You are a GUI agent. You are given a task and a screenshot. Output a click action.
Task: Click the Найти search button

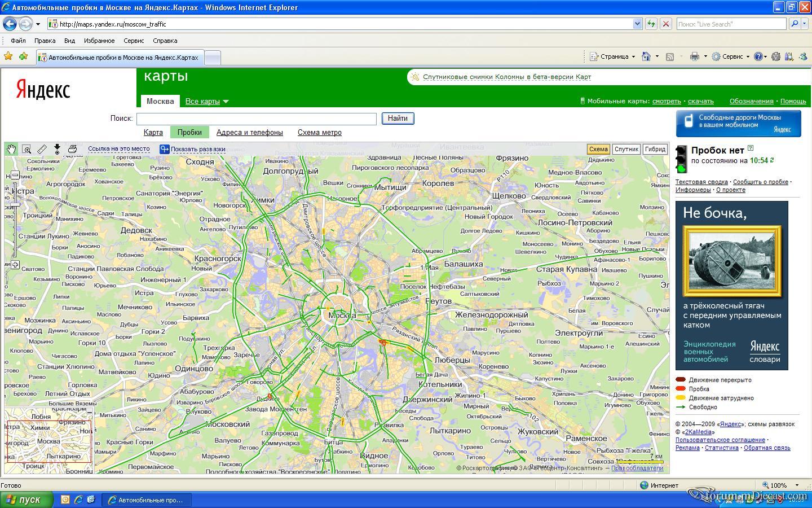point(398,118)
